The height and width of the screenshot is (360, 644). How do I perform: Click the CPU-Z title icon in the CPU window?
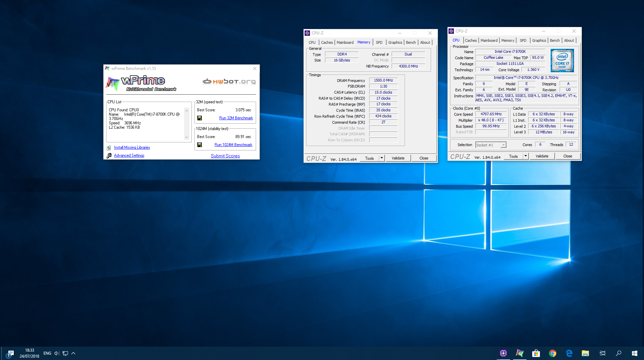[451, 31]
